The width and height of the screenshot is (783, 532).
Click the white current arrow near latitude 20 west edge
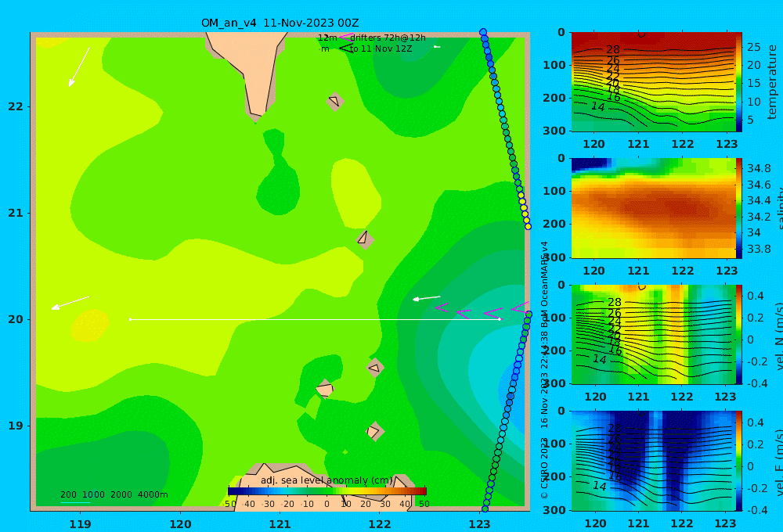click(70, 303)
